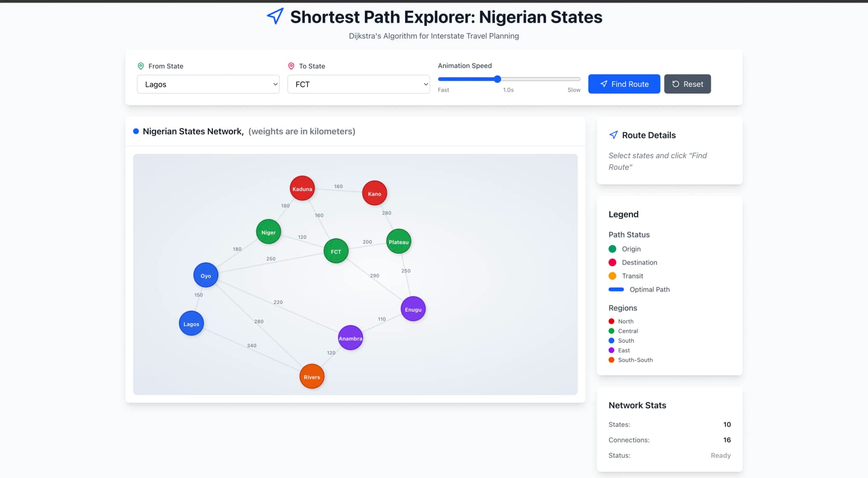Click the Animation Speed slider handle
Image resolution: width=868 pixels, height=478 pixels.
497,79
